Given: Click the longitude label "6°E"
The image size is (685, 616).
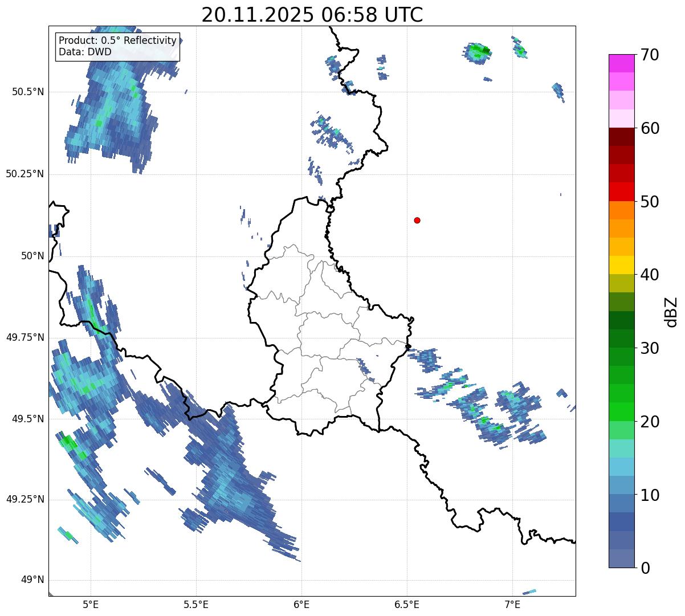Looking at the screenshot, I should click(301, 604).
